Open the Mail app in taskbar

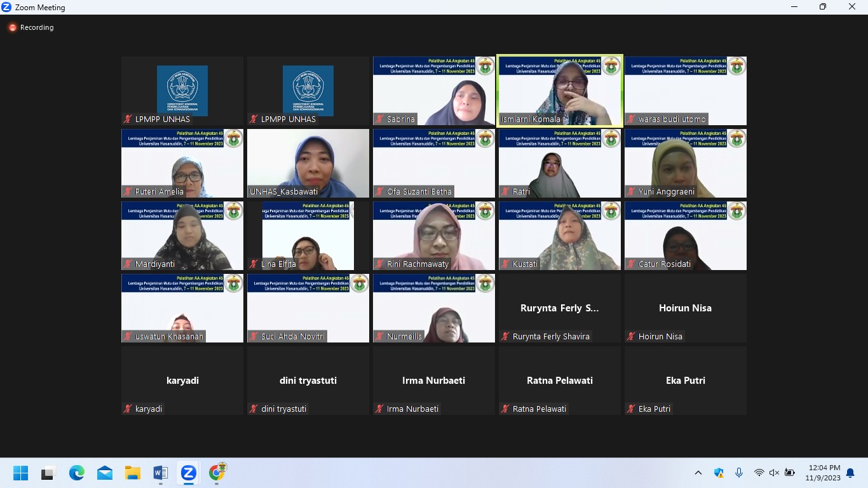pos(105,473)
